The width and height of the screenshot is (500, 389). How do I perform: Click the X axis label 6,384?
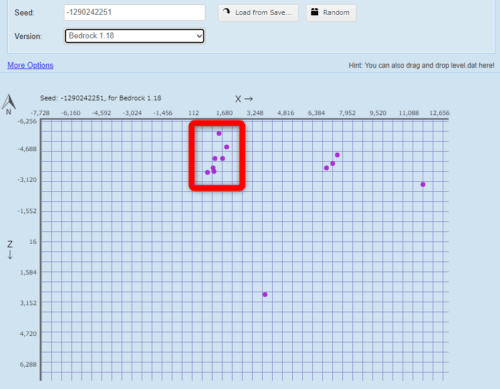point(316,113)
